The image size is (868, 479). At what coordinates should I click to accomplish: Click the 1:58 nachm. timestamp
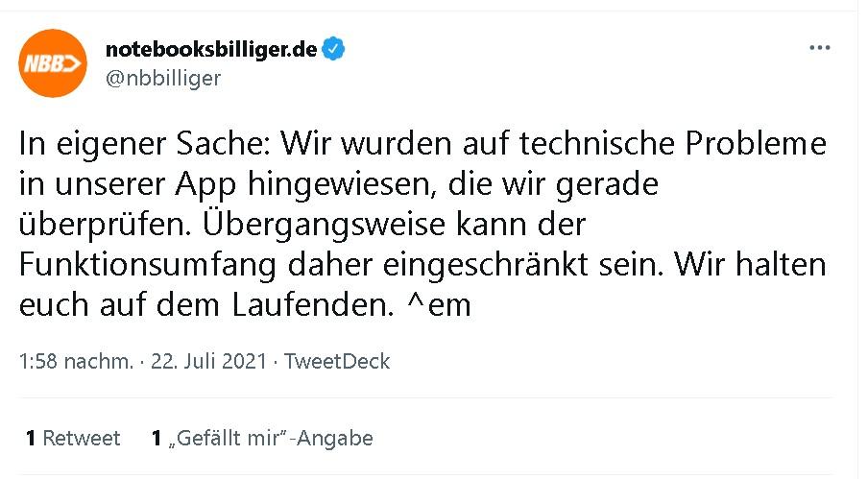coord(75,362)
